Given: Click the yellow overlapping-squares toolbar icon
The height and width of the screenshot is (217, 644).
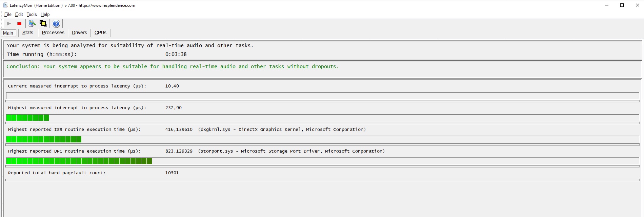Looking at the screenshot, I should coord(43,23).
